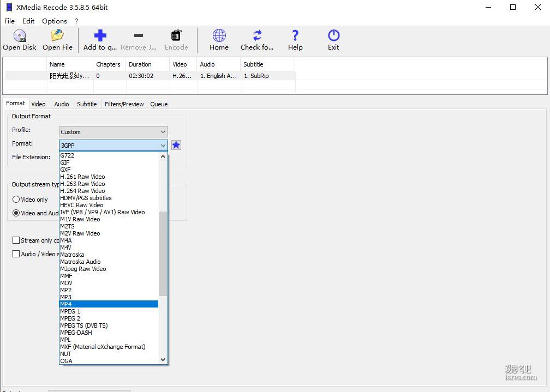The image size is (550, 392).
Task: Click the format list scroll down arrow
Action: [x=163, y=360]
